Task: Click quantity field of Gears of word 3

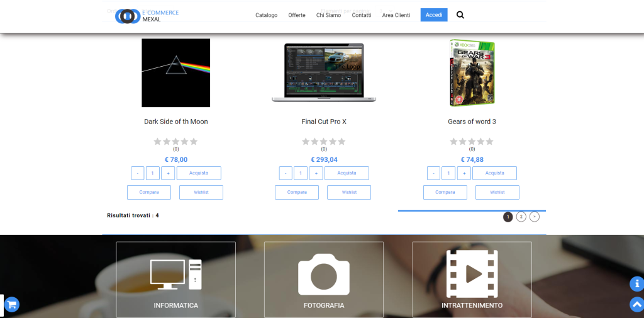Action: tap(448, 173)
